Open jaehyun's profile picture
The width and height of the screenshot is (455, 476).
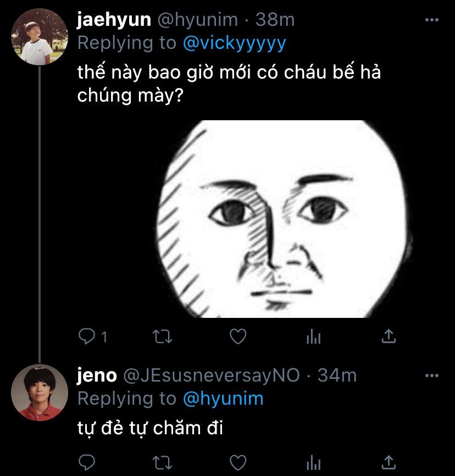pyautogui.click(x=40, y=37)
